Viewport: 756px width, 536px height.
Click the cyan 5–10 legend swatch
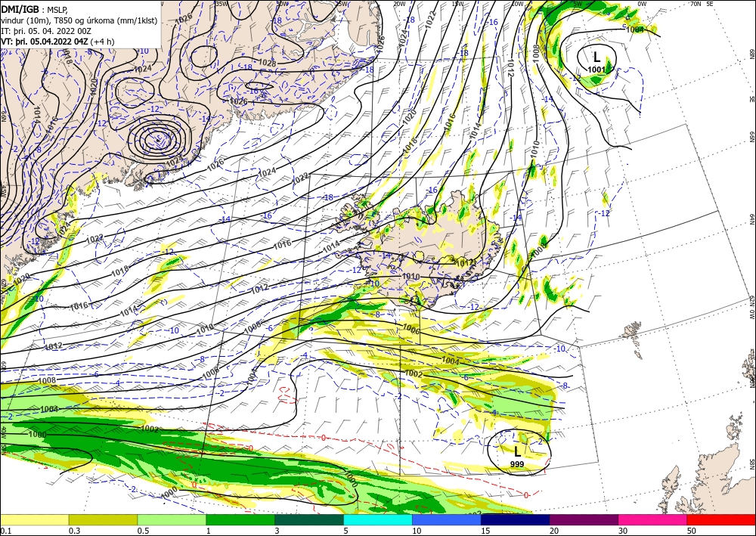tap(378, 519)
